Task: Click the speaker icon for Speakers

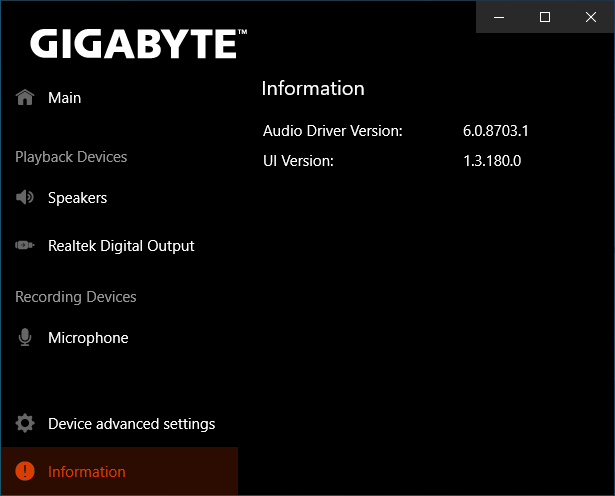Action: coord(25,197)
